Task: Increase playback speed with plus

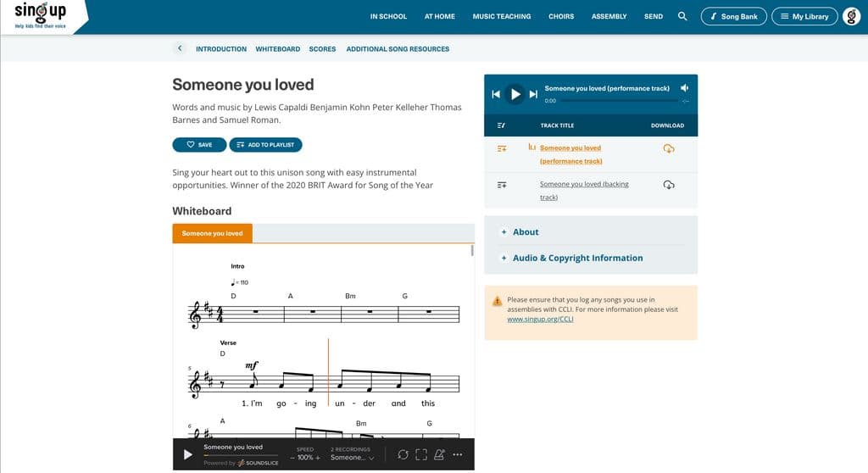Action: pos(318,458)
